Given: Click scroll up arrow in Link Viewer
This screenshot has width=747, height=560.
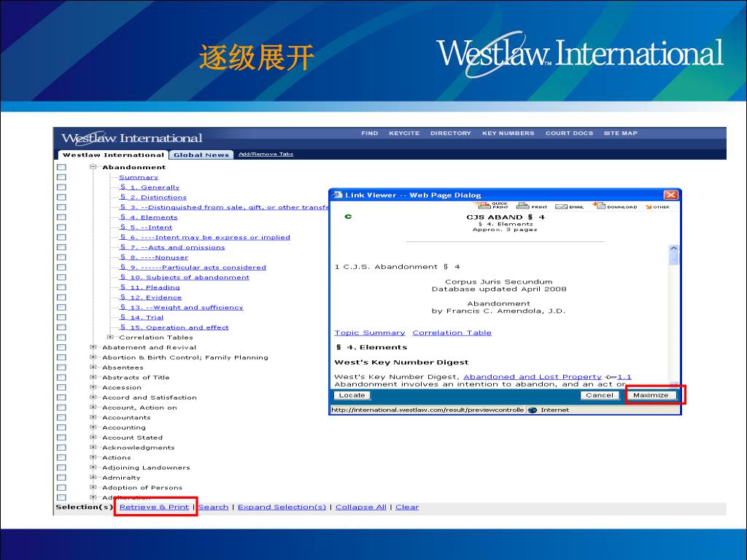Looking at the screenshot, I should [673, 248].
